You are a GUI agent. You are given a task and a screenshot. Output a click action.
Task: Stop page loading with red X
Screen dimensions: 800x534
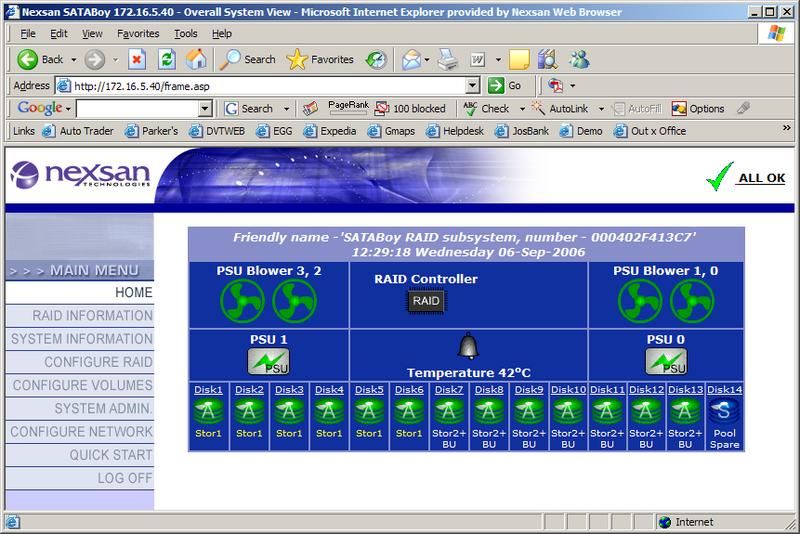[137, 60]
